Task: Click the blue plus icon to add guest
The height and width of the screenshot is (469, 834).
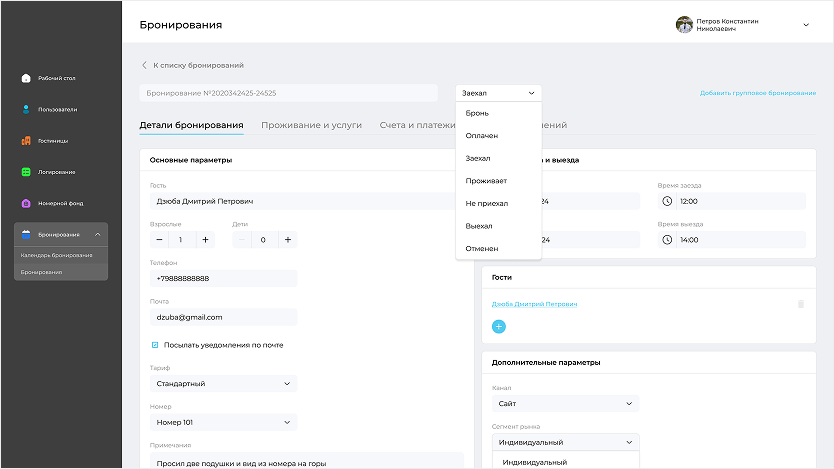Action: point(499,326)
